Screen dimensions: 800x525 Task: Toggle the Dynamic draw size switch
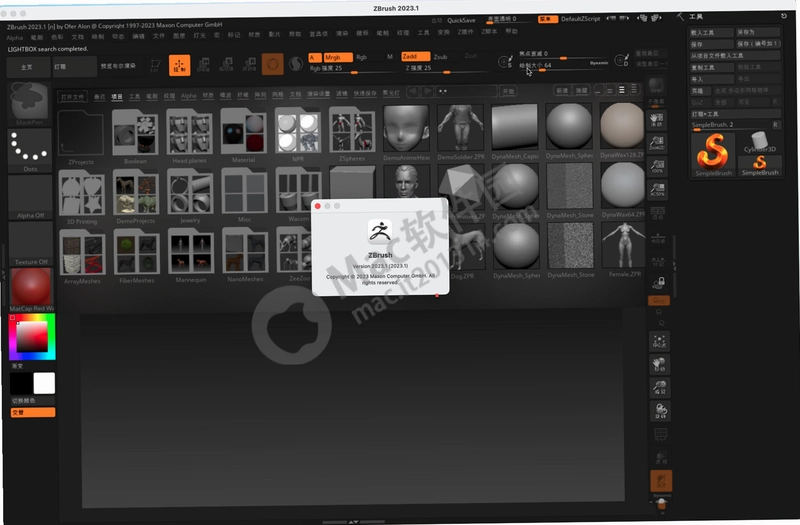[599, 63]
